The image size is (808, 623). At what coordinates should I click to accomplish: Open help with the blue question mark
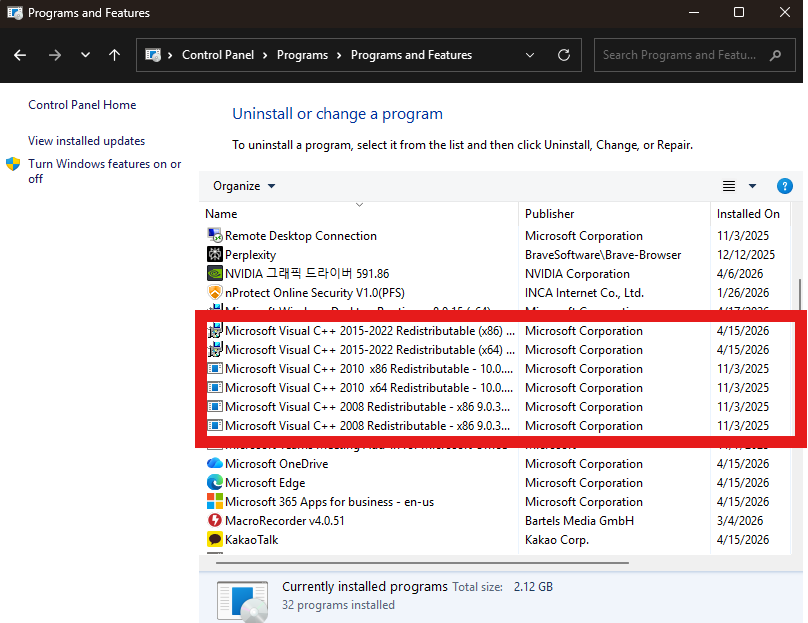tap(785, 186)
